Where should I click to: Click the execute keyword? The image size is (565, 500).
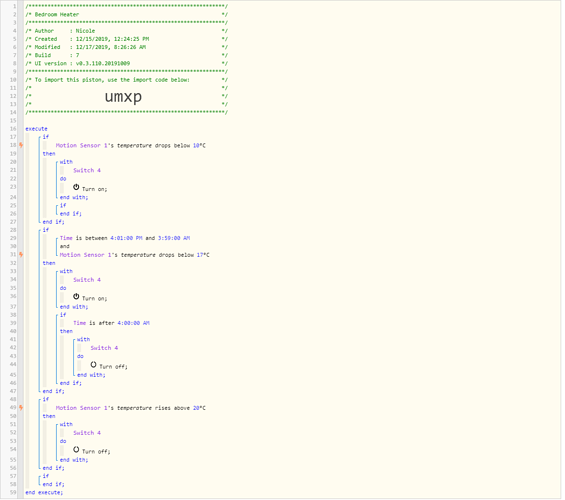(36, 129)
